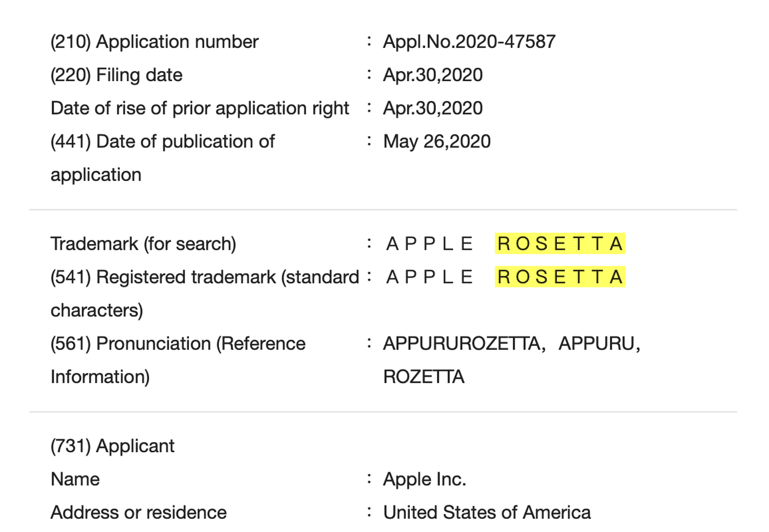Click APPLE in the Trademark (for search) row

[x=429, y=244]
